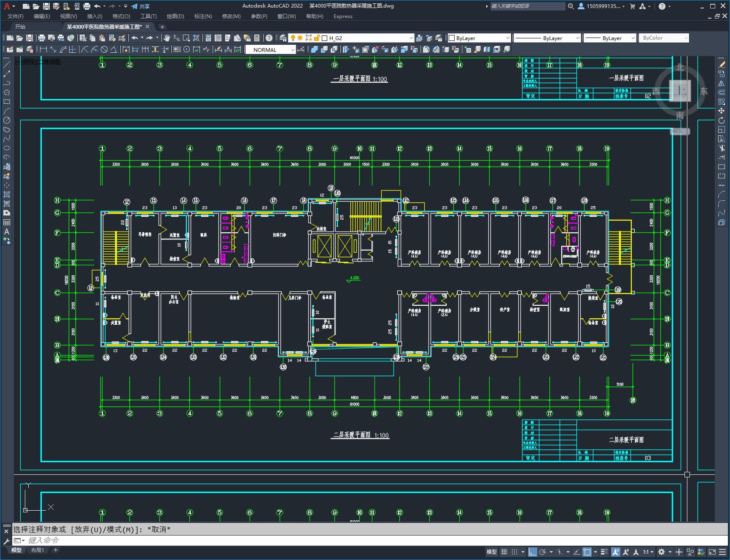The height and width of the screenshot is (560, 730).
Task: Open the 绘图(D) menu
Action: pos(175,16)
